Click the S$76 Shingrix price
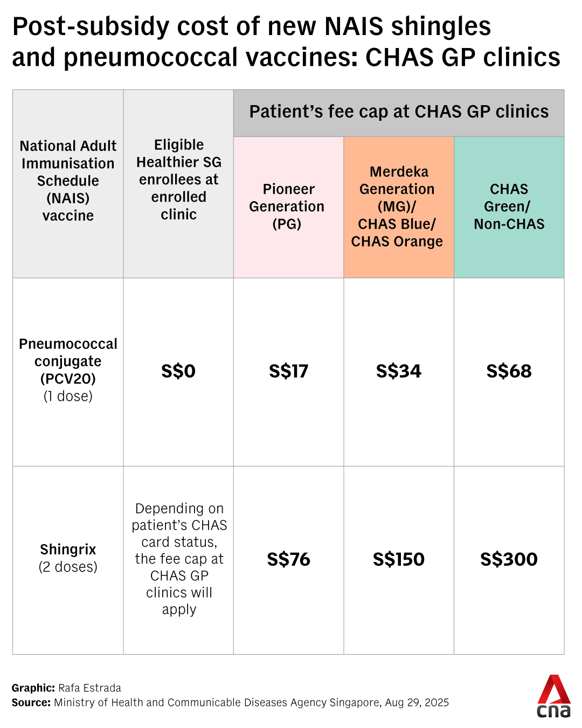Viewport: 582px width, 728px height. [x=288, y=559]
